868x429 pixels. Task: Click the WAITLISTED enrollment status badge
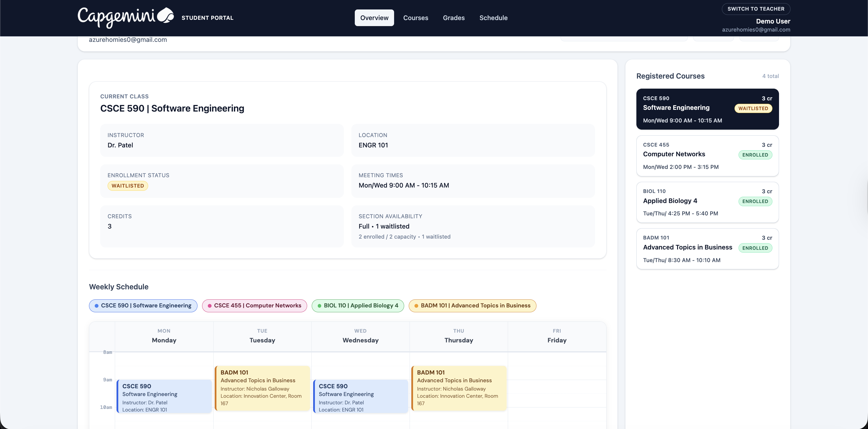coord(128,186)
